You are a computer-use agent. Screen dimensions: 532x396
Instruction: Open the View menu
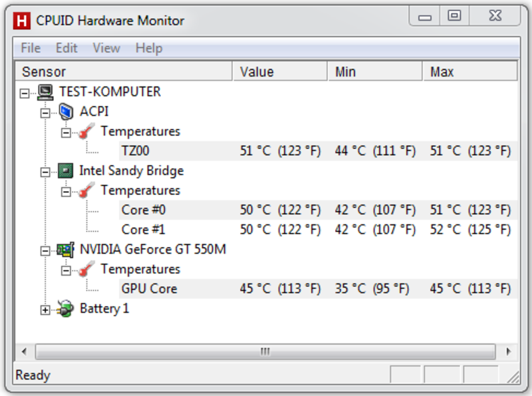(x=106, y=48)
